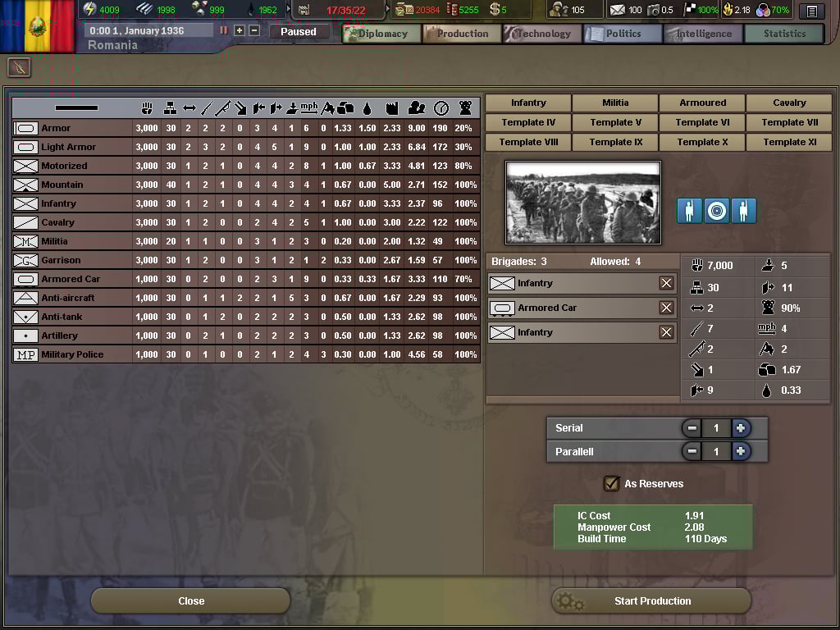The height and width of the screenshot is (630, 840).
Task: Choose the Mountain brigade icon
Action: 25,185
